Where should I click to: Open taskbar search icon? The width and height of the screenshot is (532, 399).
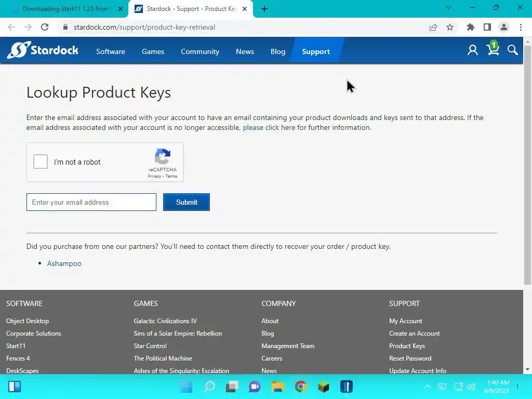209,387
